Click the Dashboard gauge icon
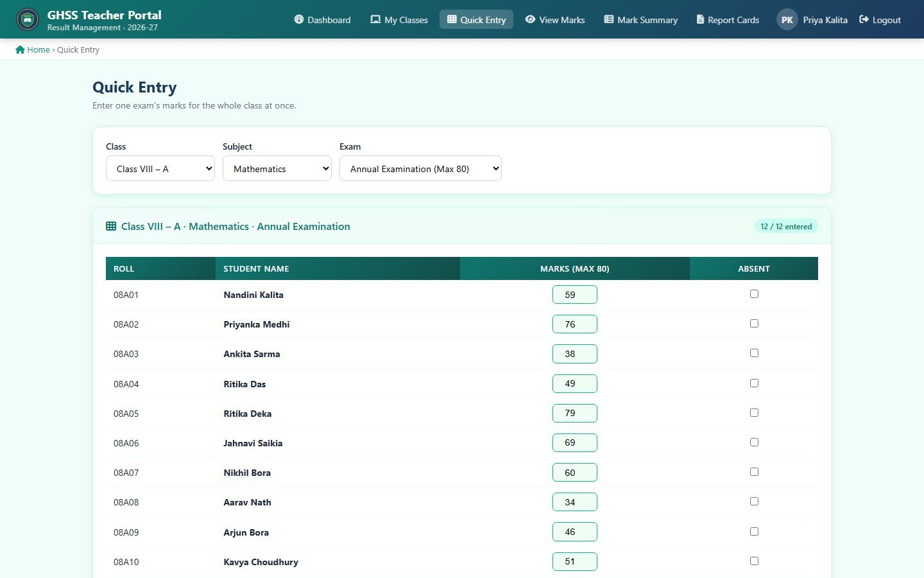Image resolution: width=924 pixels, height=578 pixels. [299, 19]
